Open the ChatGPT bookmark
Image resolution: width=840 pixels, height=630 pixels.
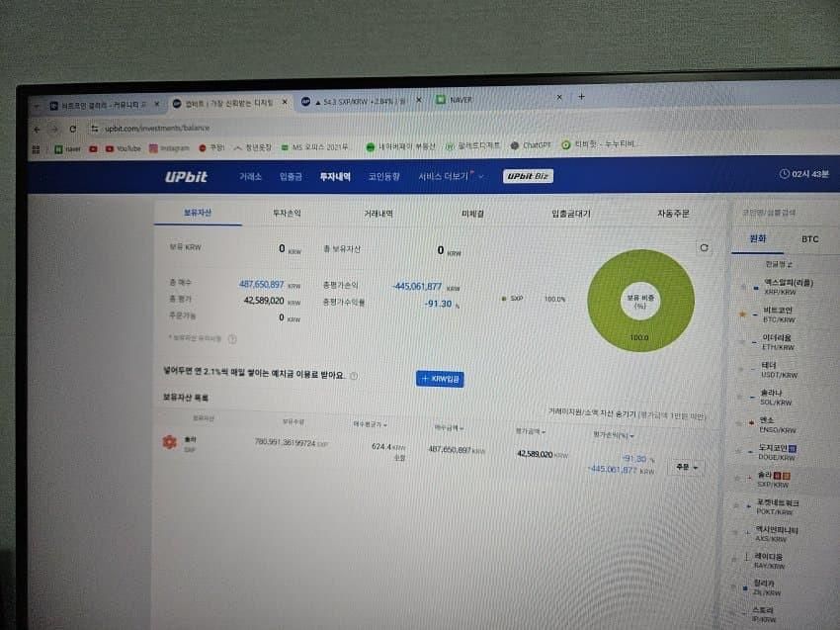535,144
